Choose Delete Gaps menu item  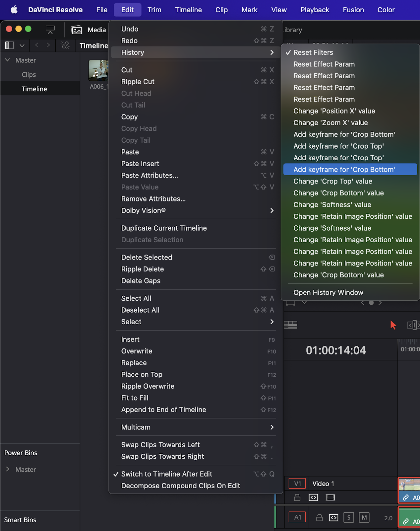[196, 281]
